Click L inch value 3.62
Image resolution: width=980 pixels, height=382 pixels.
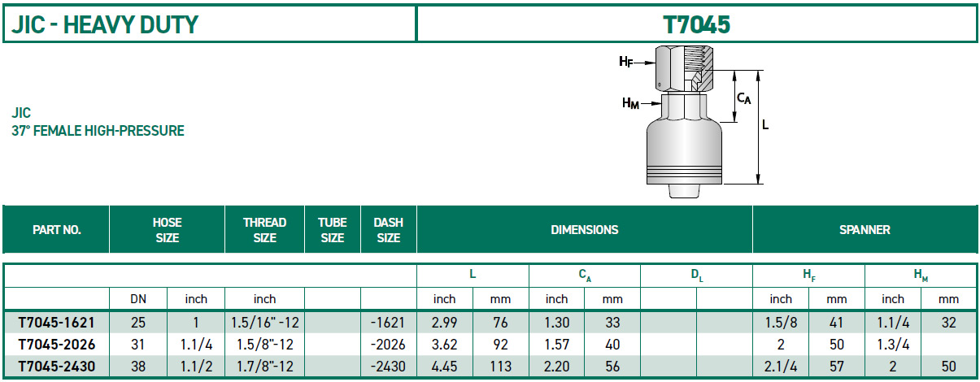click(444, 344)
